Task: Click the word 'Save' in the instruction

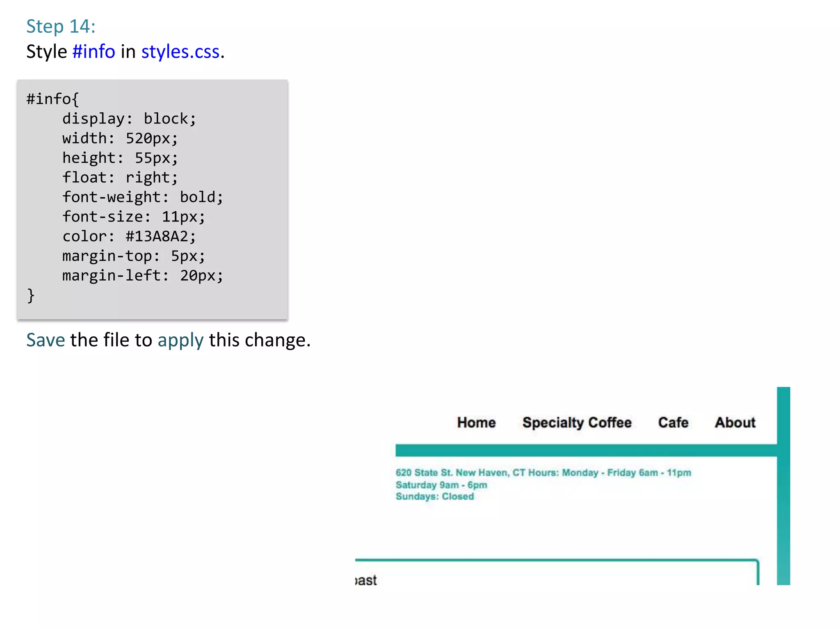Action: point(46,340)
